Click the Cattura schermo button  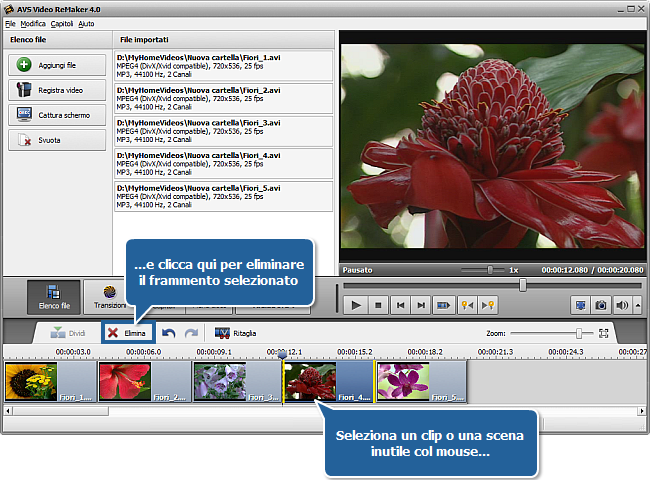[x=57, y=115]
